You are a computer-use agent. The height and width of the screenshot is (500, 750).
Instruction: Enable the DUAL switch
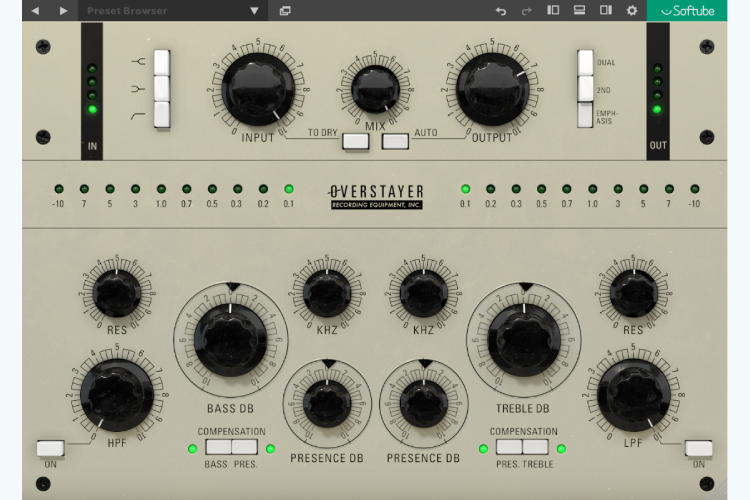[585, 62]
